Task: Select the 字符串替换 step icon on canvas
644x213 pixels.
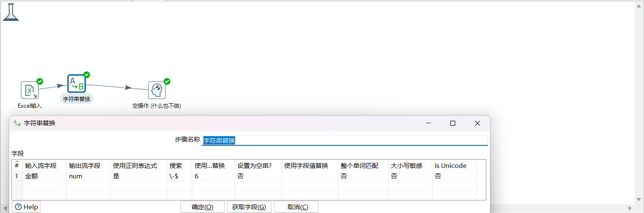Action: click(77, 83)
